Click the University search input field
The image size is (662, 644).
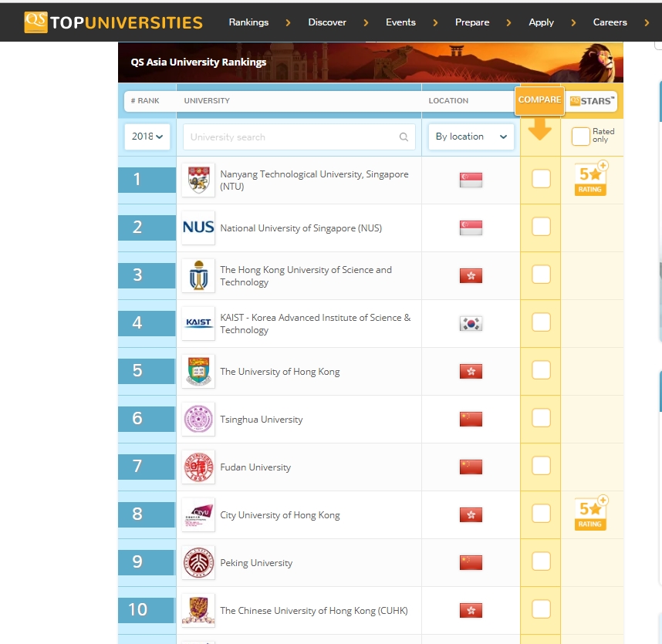(299, 137)
